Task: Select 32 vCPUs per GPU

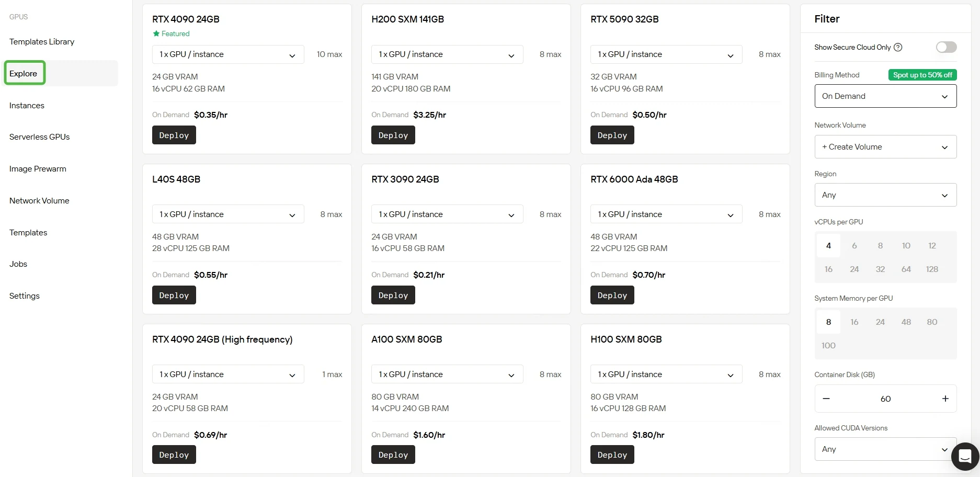Action: 880,269
